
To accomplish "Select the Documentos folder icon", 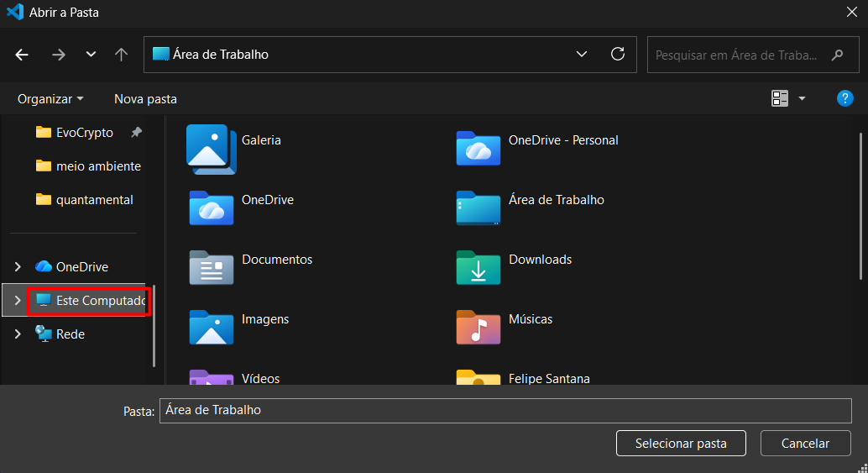I will point(211,267).
